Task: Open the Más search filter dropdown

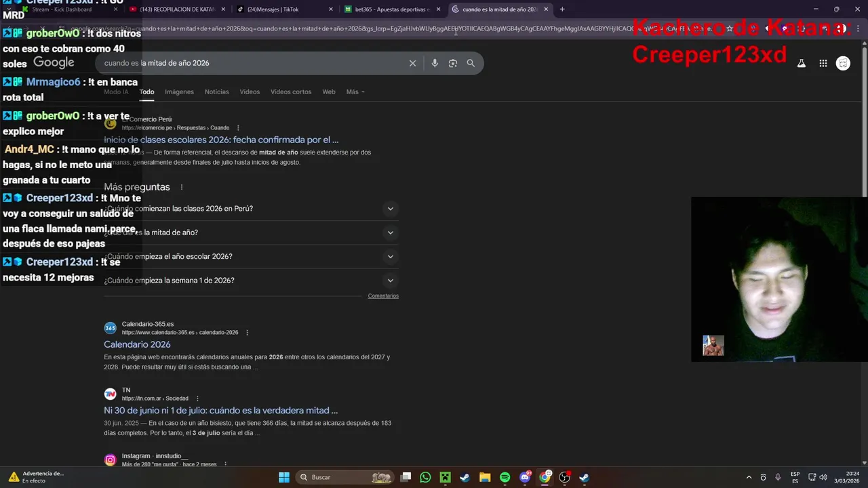Action: tap(355, 91)
